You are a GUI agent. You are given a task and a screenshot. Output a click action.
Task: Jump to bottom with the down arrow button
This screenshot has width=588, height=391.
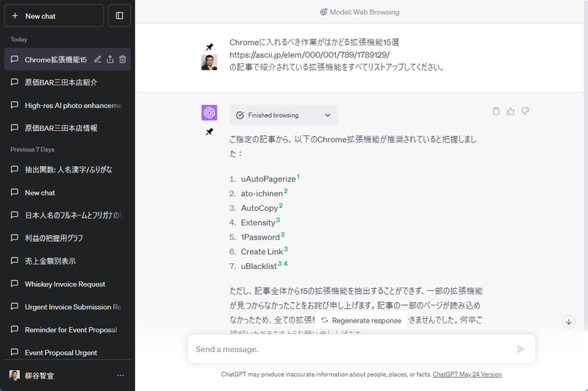pos(568,322)
